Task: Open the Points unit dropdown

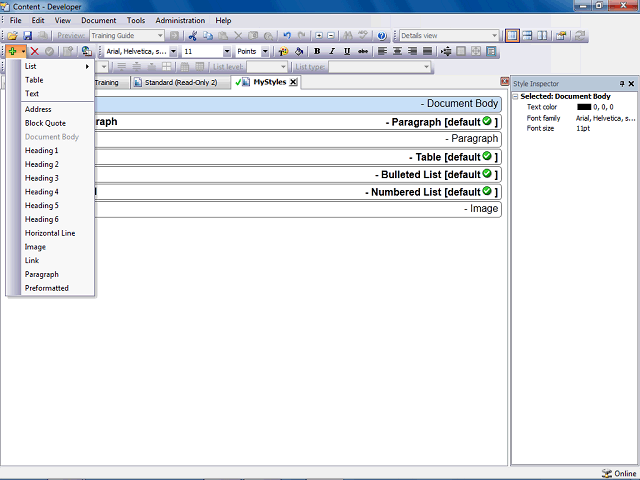Action: (265, 51)
